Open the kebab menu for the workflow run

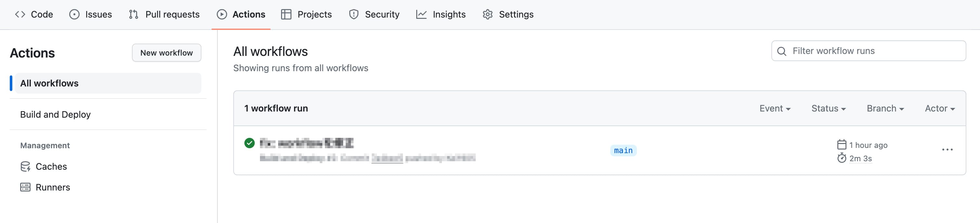tap(947, 150)
